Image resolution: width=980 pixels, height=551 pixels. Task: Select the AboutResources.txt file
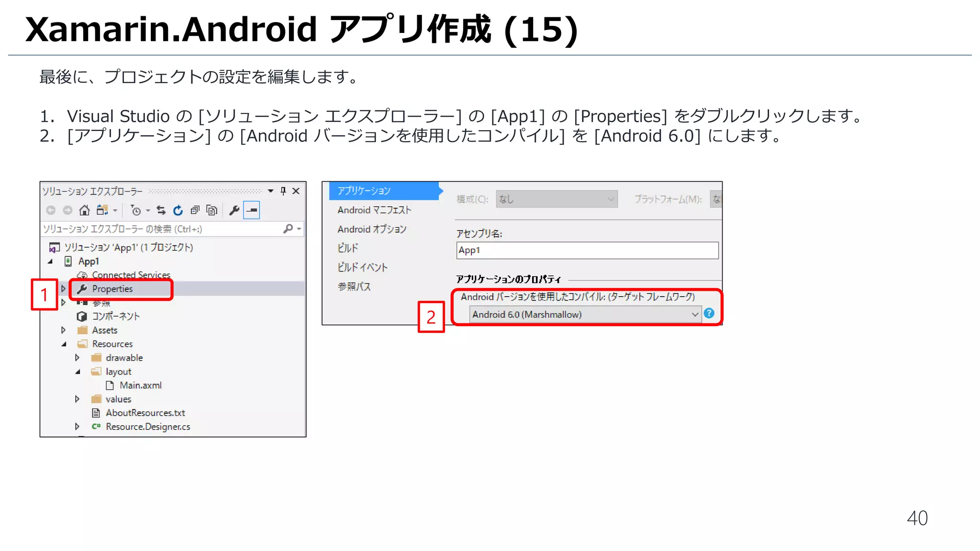point(145,413)
